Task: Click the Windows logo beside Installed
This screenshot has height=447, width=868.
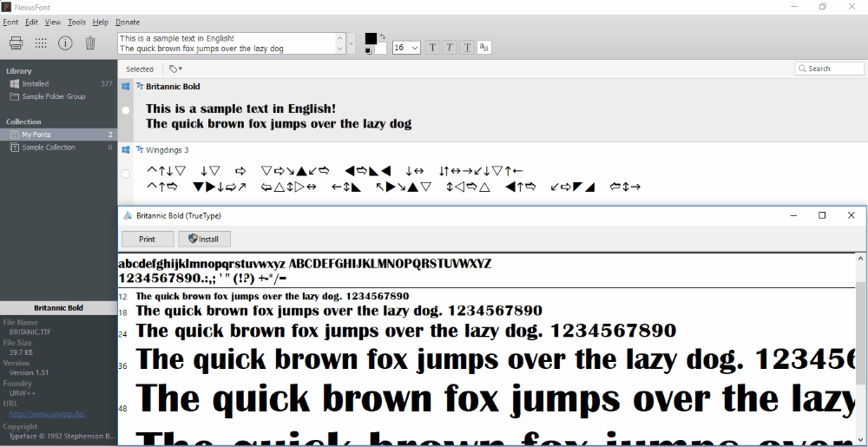Action: coord(15,83)
